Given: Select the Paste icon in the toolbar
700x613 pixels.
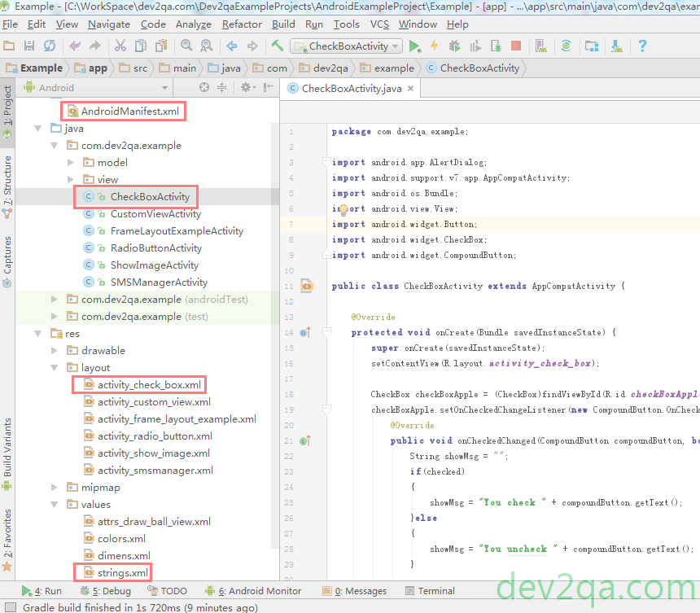Looking at the screenshot, I should pos(160,46).
